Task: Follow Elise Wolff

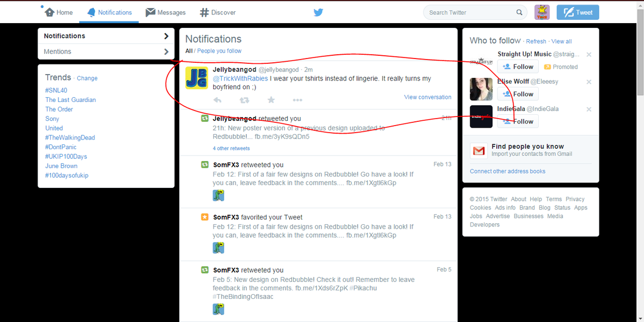Action: pyautogui.click(x=518, y=94)
